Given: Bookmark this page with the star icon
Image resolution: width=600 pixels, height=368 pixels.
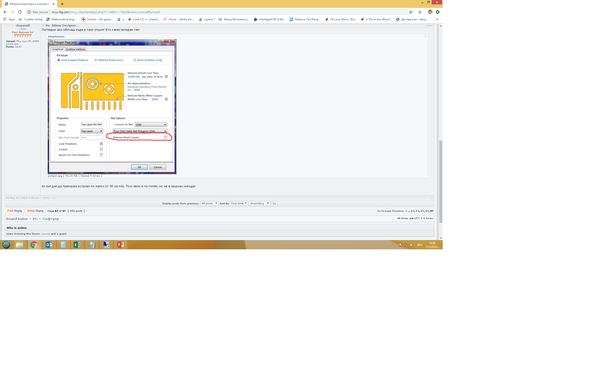Looking at the screenshot, I should (x=411, y=12).
